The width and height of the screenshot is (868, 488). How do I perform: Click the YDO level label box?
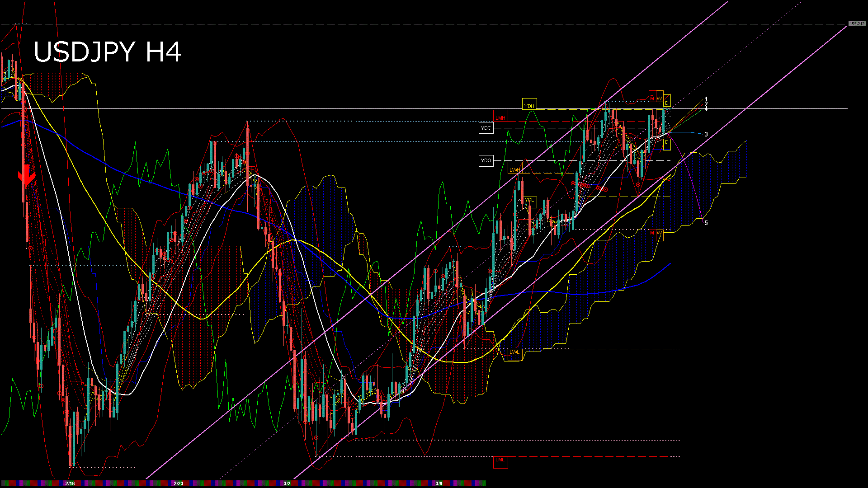pos(486,160)
